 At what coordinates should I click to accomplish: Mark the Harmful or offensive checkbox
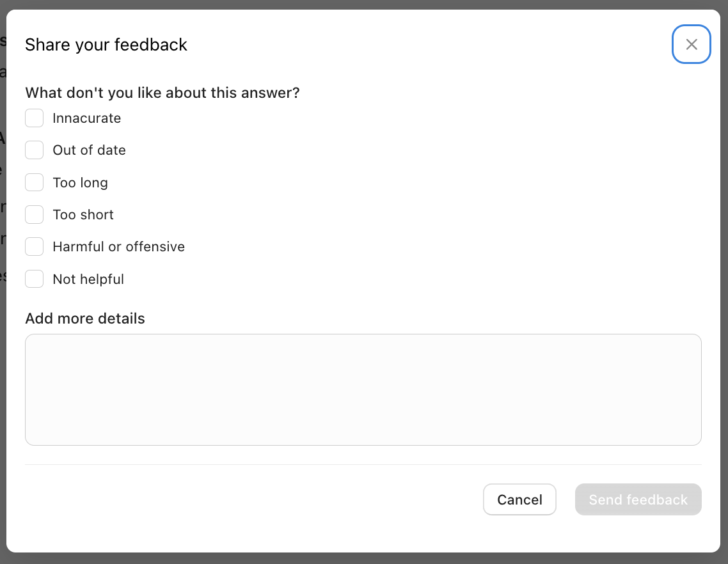tap(35, 247)
